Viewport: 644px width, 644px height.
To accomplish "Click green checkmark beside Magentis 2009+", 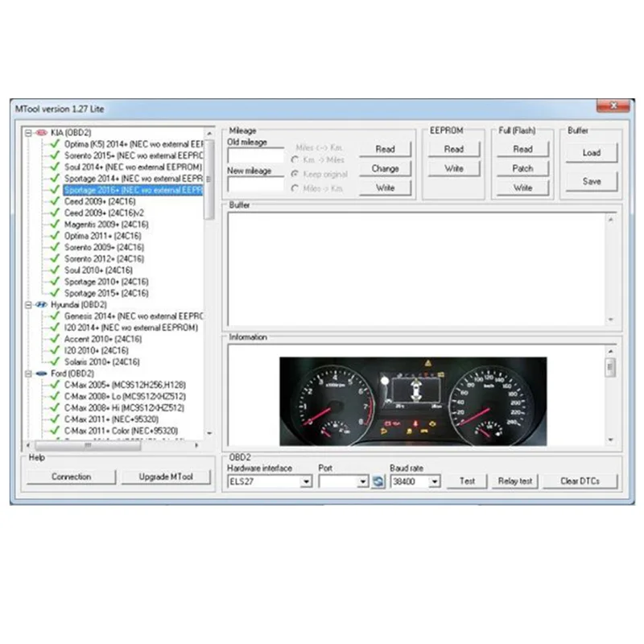I will pos(55,225).
